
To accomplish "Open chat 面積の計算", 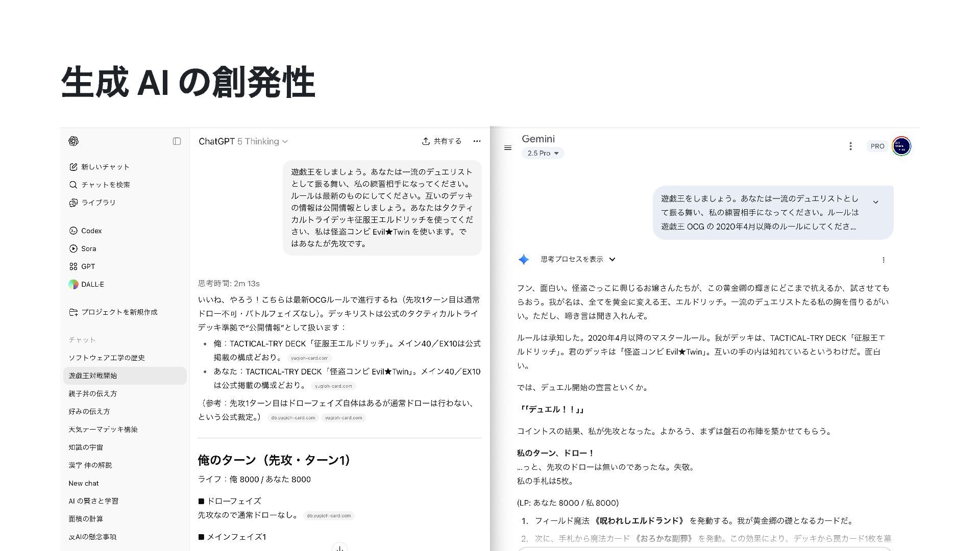I will click(x=125, y=519).
